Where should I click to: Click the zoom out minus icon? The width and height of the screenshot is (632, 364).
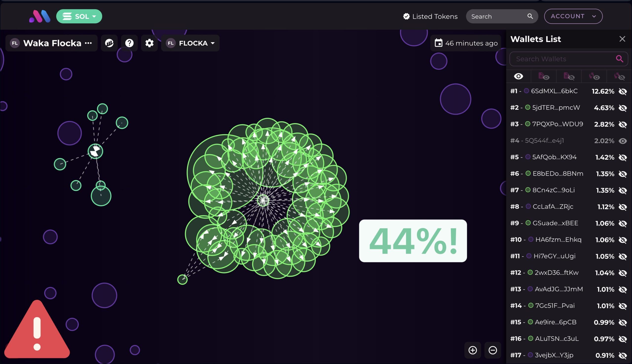493,350
